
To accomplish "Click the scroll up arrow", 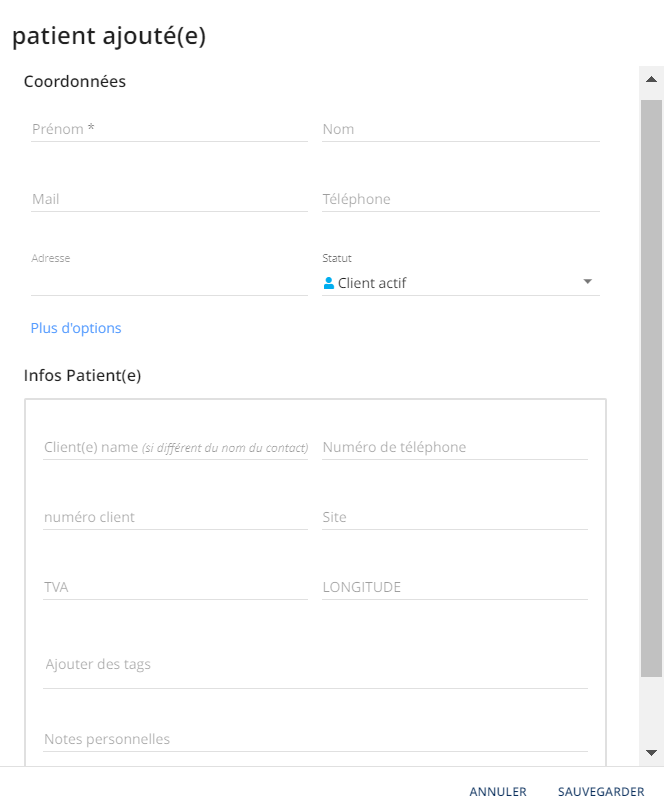I will click(x=652, y=80).
